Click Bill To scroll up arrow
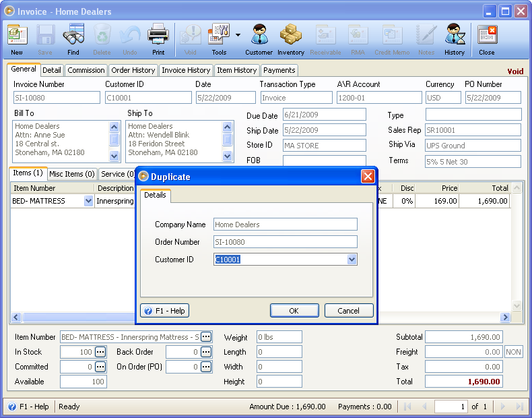Screen dimensions: 532x418 click(114, 127)
